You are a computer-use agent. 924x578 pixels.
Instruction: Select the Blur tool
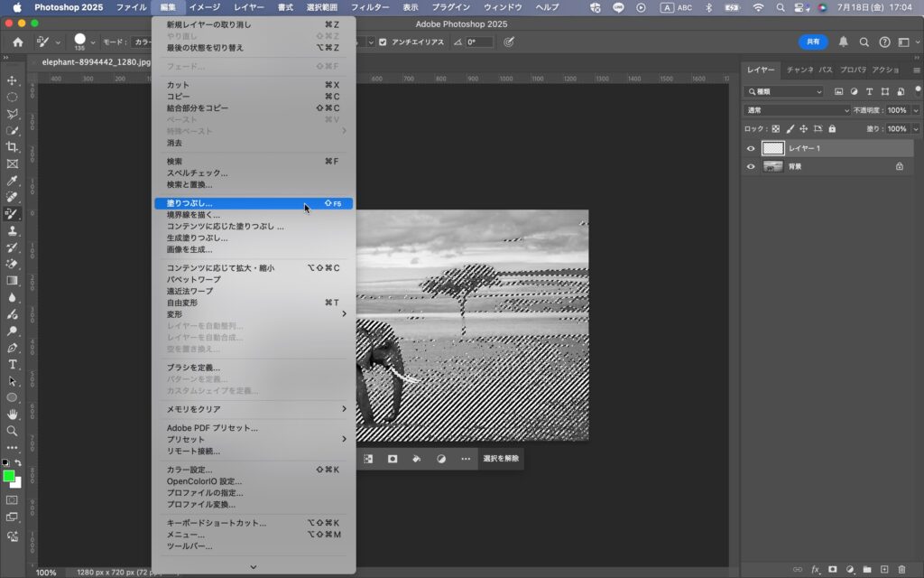coord(12,297)
